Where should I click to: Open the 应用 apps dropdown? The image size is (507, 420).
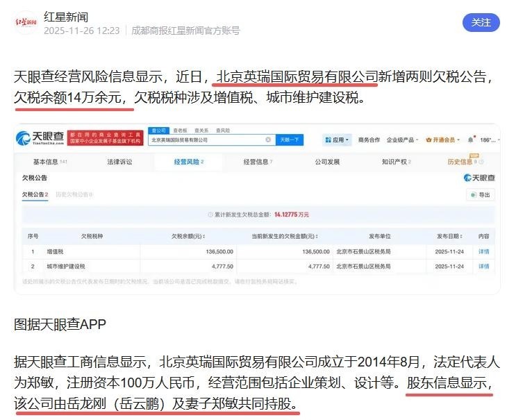pyautogui.click(x=337, y=140)
